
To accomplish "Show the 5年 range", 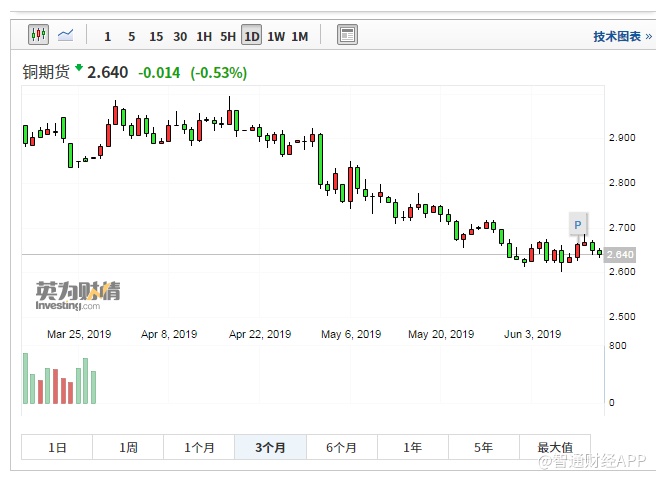I will [x=484, y=447].
